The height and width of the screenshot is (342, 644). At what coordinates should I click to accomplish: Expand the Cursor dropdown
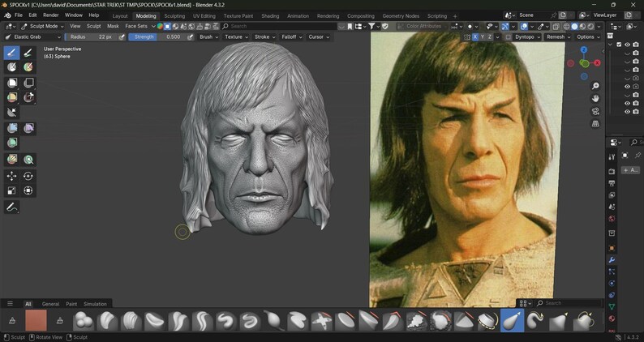click(x=319, y=37)
